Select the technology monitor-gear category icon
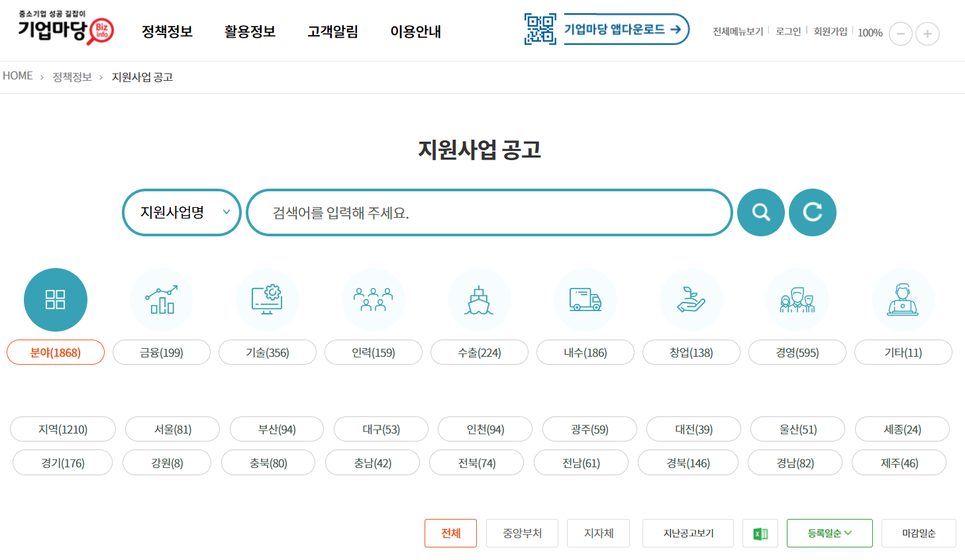 (x=268, y=300)
